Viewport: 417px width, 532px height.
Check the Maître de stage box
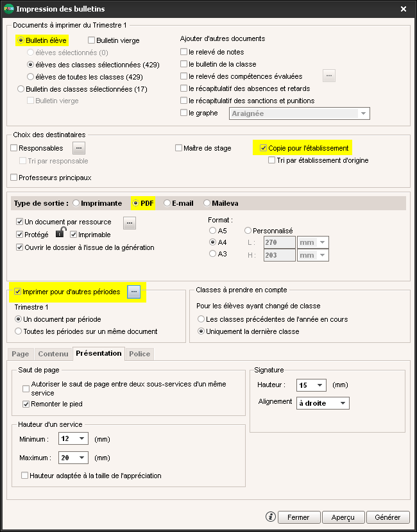203,148
